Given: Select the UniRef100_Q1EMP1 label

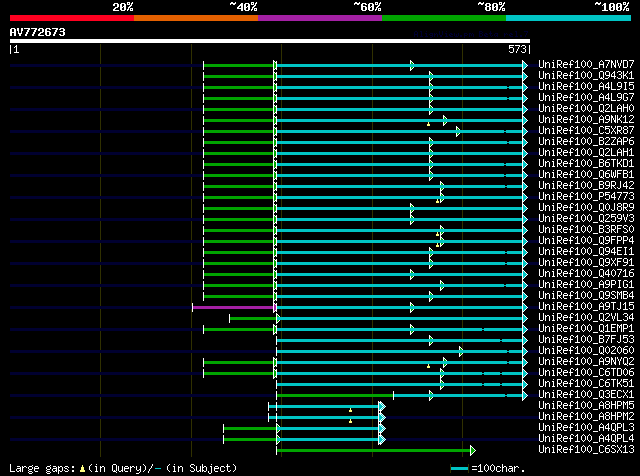Looking at the screenshot, I should pos(586,329).
